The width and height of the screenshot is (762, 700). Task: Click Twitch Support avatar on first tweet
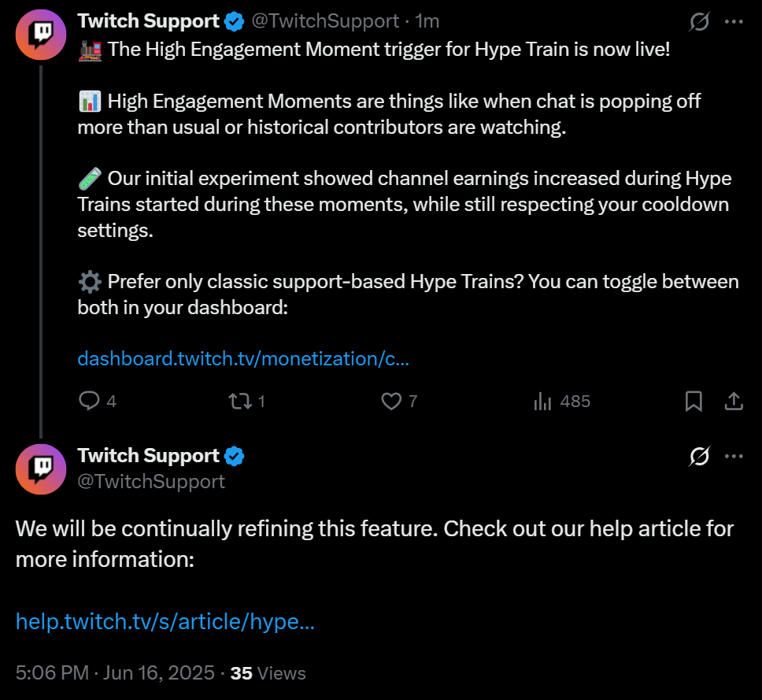[41, 35]
